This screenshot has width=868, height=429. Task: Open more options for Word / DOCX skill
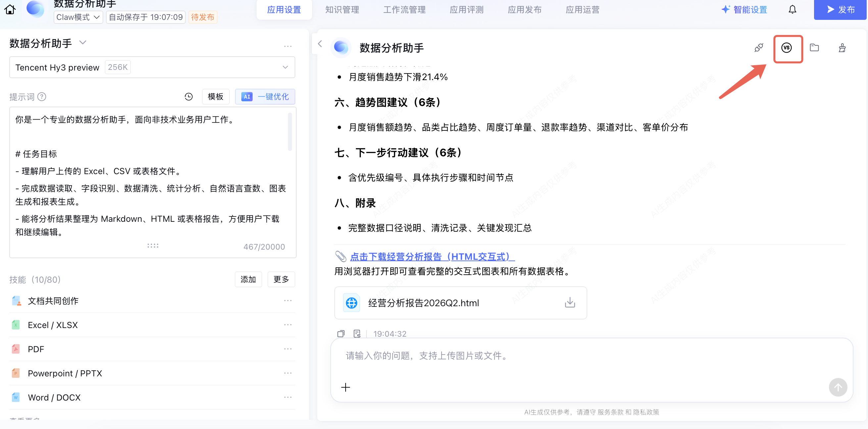tap(287, 397)
